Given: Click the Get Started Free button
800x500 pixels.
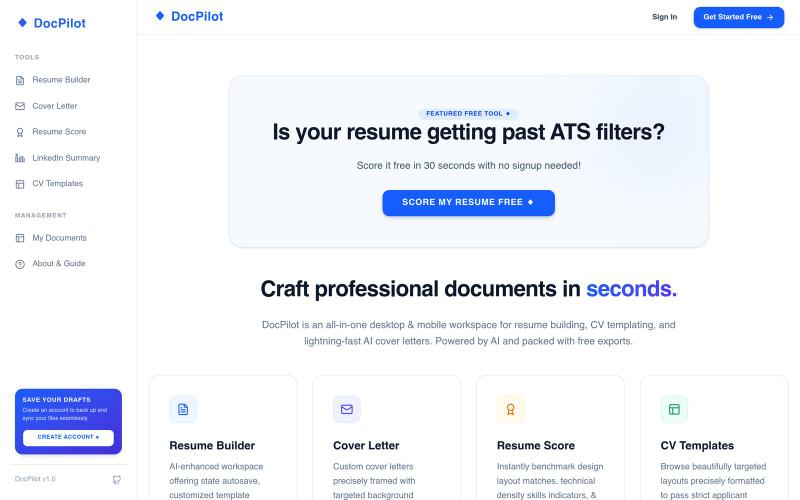Looking at the screenshot, I should click(x=739, y=17).
